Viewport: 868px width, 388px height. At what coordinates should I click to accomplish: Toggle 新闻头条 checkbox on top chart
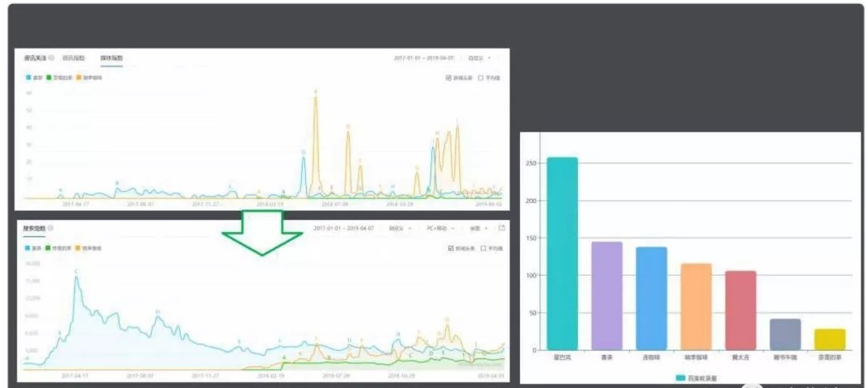[448, 78]
